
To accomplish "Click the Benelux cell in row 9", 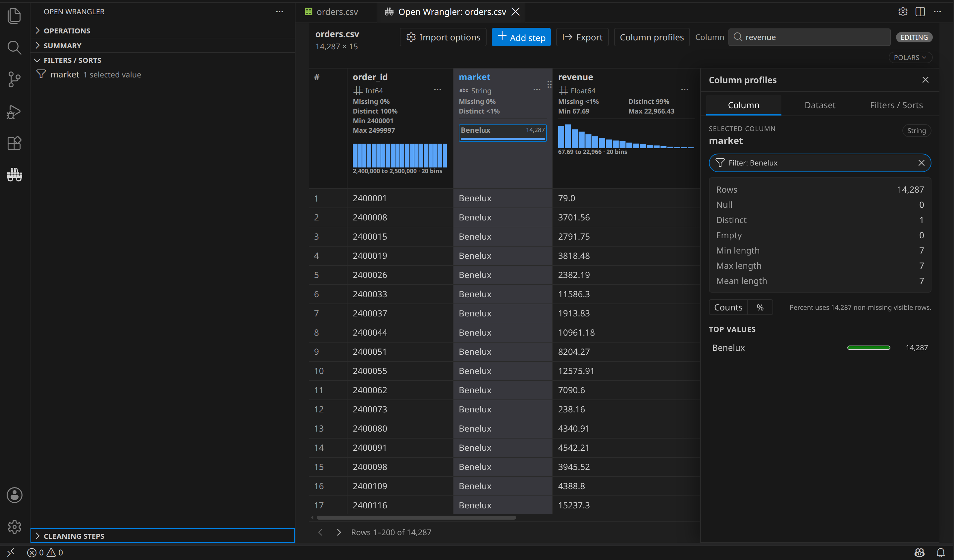I will point(503,351).
